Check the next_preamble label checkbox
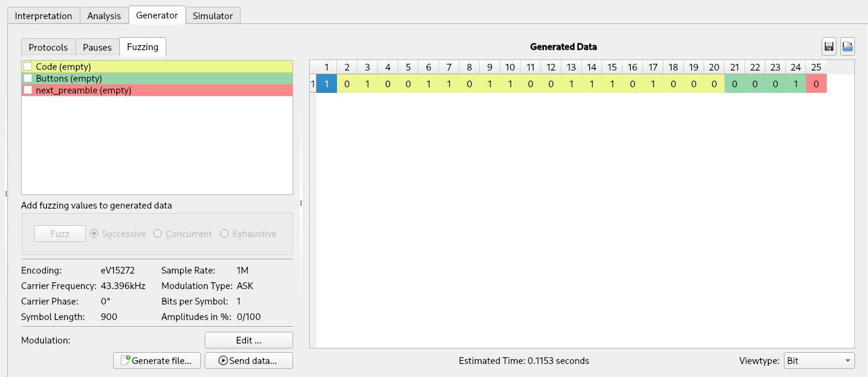 pos(28,90)
